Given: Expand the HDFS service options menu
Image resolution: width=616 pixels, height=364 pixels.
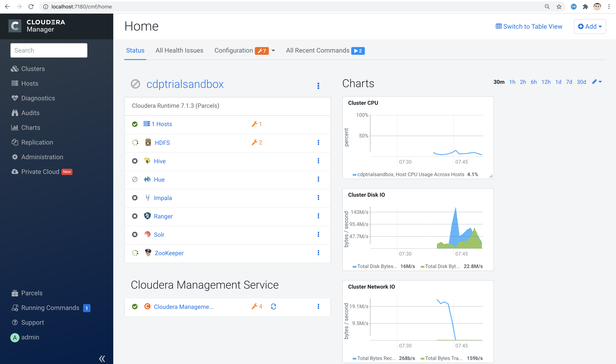Looking at the screenshot, I should coord(318,142).
